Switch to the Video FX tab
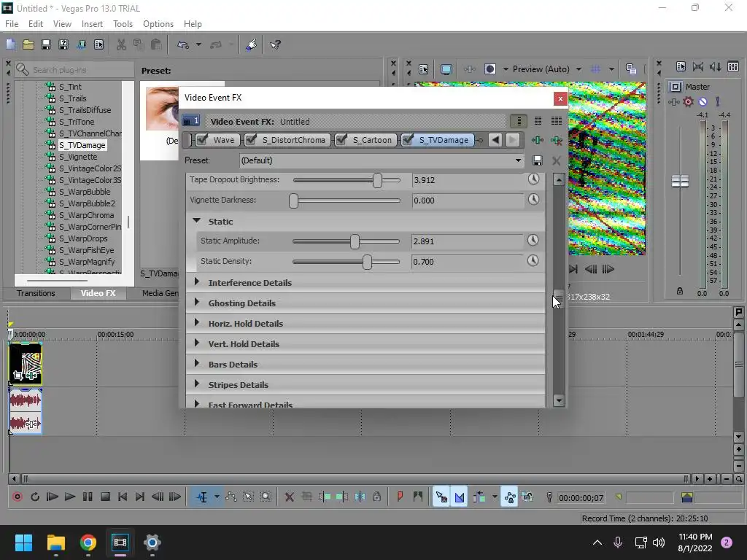Viewport: 747px width, 560px height. pyautogui.click(x=98, y=293)
